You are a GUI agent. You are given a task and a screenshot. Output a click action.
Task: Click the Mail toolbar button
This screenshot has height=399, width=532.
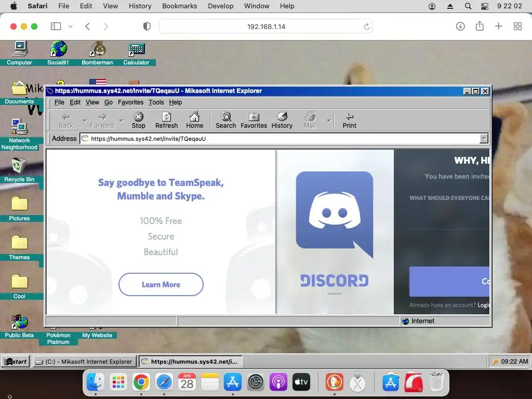[310, 121]
